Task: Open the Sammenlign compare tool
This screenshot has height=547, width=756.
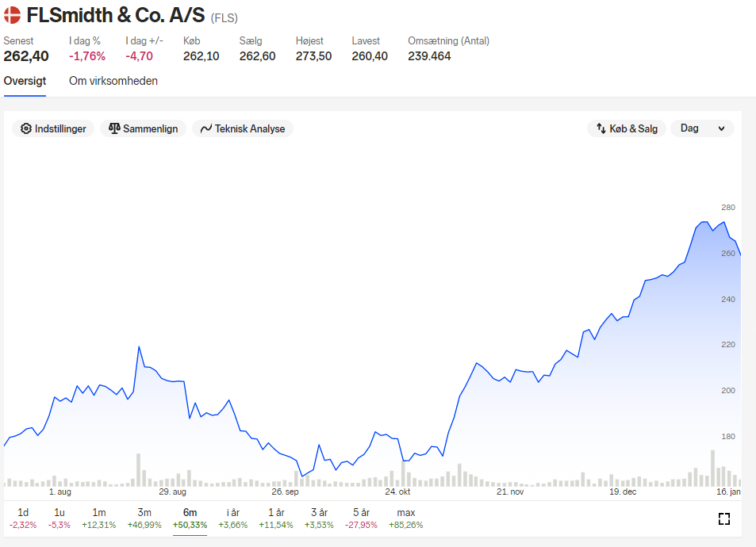Action: pos(144,128)
